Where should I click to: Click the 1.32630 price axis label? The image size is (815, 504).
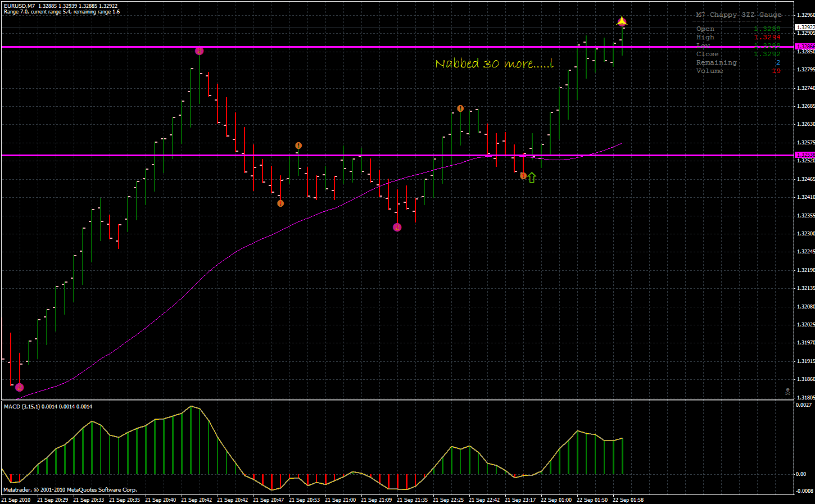(x=805, y=124)
